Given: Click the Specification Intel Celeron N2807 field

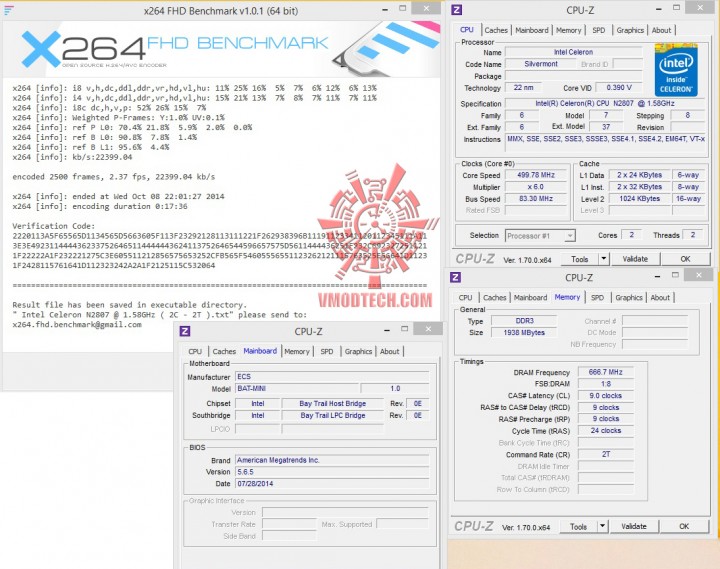Looking at the screenshot, I should click(x=605, y=103).
